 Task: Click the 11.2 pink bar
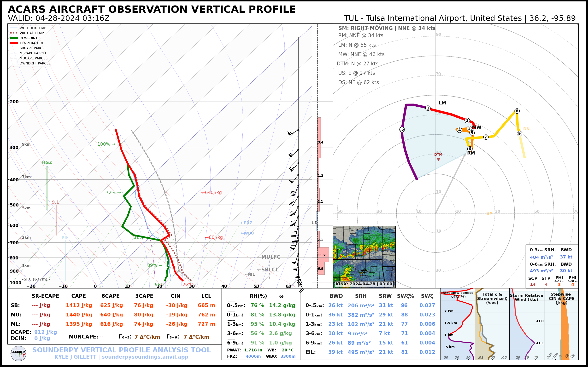pyautogui.click(x=323, y=255)
